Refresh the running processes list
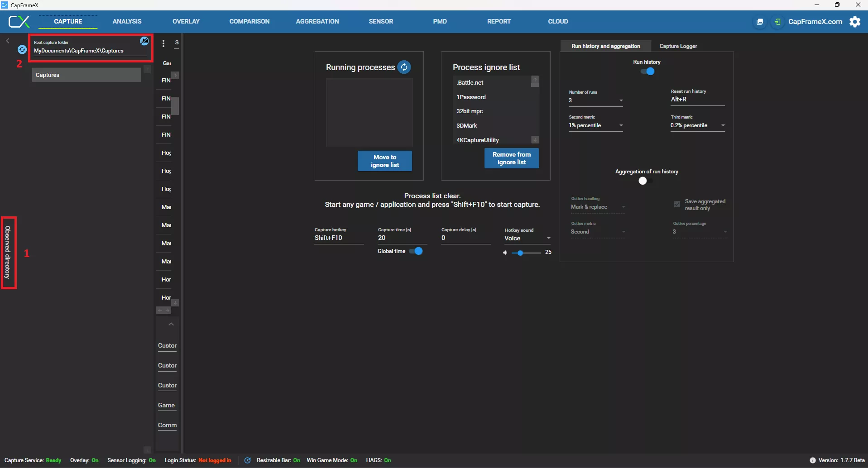The width and height of the screenshot is (868, 468). coord(404,67)
